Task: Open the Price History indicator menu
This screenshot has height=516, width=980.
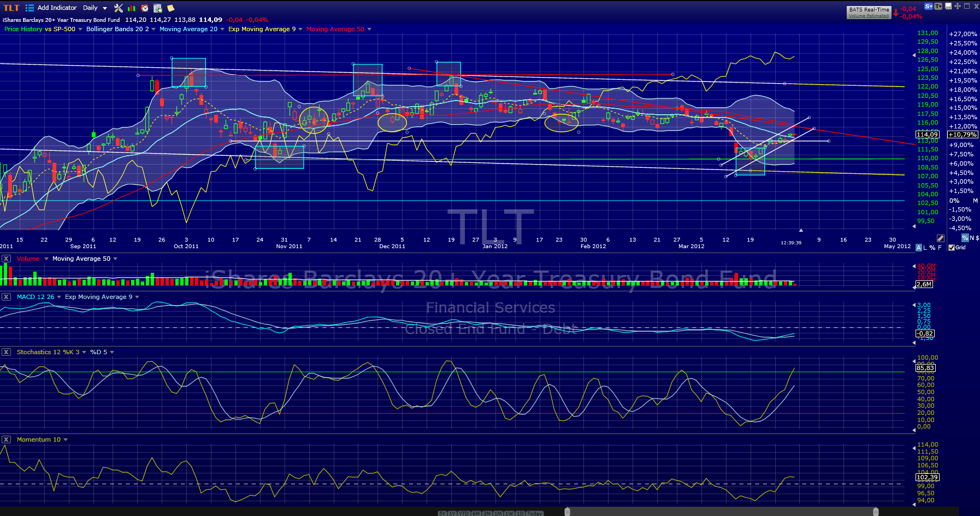Action: click(x=23, y=29)
